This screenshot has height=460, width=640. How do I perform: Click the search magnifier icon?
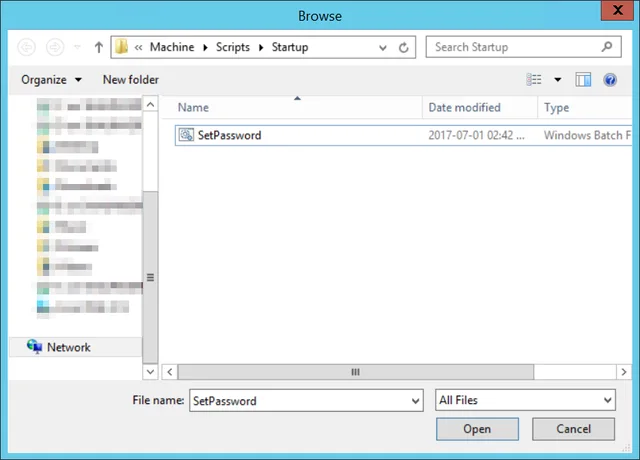coord(607,47)
